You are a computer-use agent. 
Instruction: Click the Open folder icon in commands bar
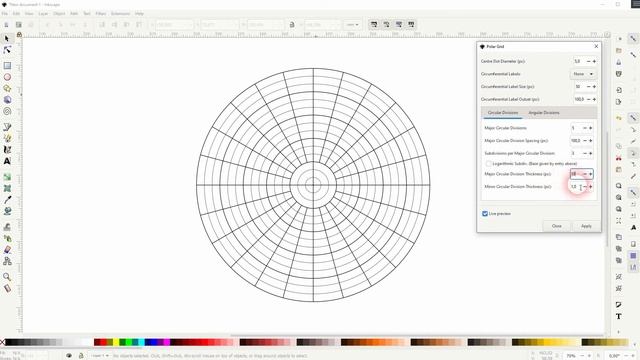(619, 51)
